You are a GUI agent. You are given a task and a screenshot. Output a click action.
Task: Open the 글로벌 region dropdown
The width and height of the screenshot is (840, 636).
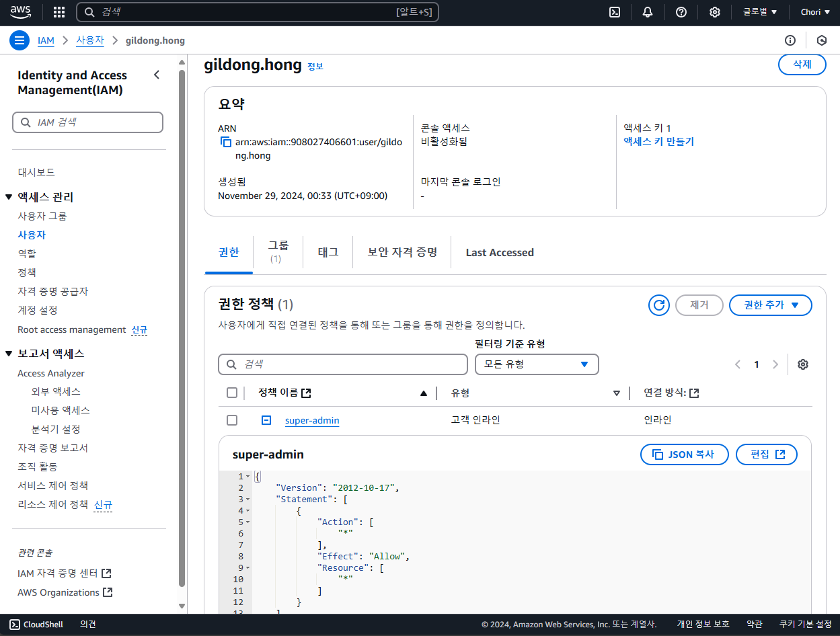[760, 12]
